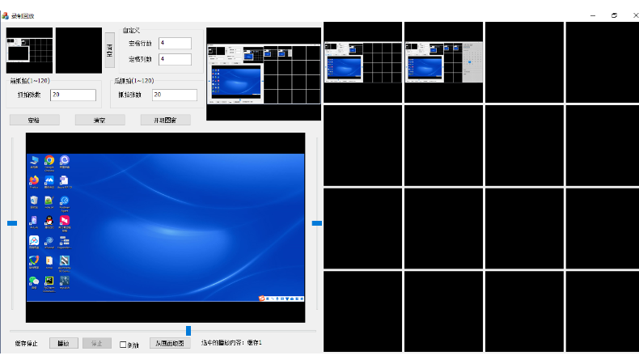Click the 抓拍张数 field under 后抓拍
The height and width of the screenshot is (364, 639).
click(175, 95)
